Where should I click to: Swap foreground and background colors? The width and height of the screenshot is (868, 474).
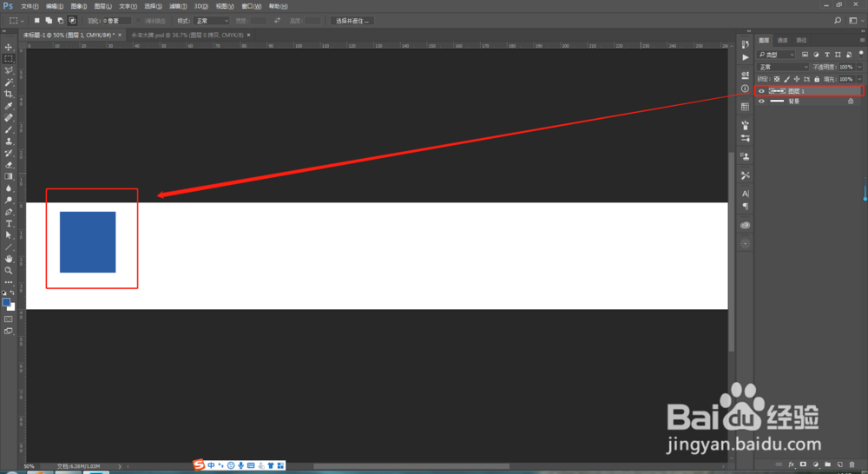click(12, 293)
